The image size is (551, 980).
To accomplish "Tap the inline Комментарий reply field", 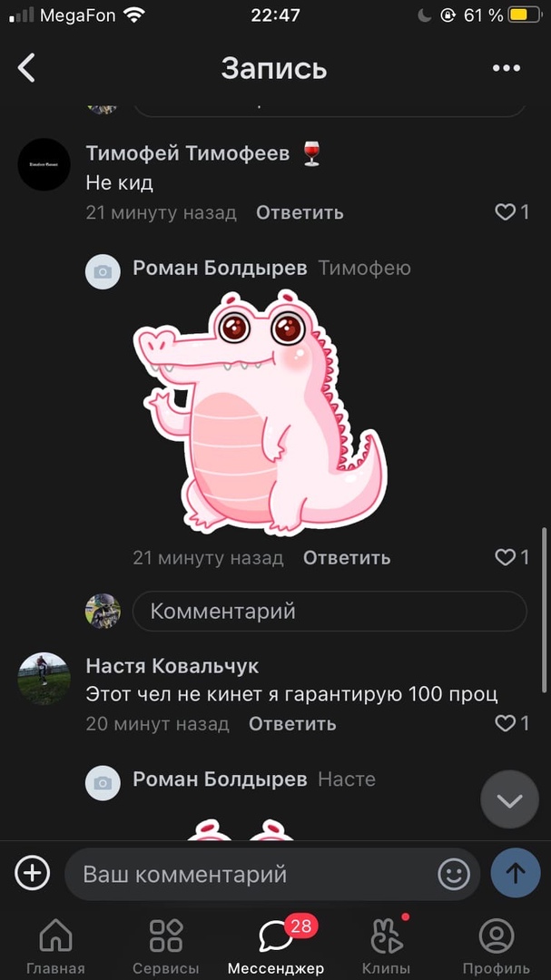I will [x=330, y=611].
